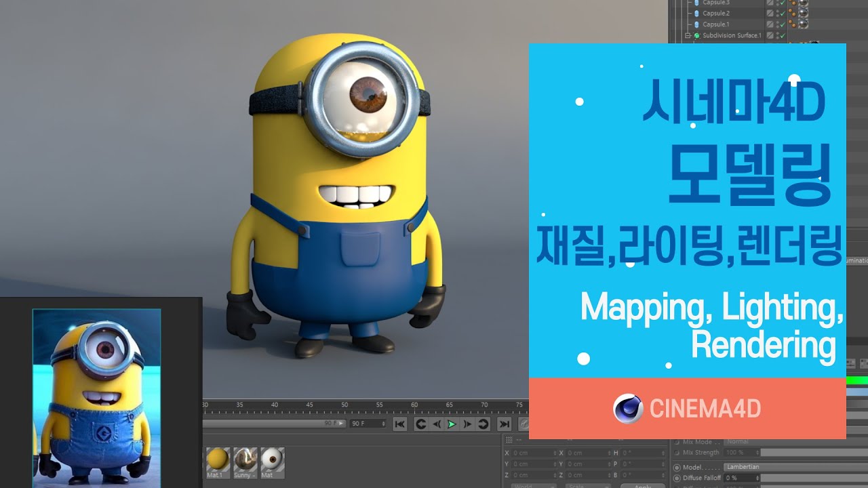Toggle the Model animation dot
The image size is (868, 488).
point(677,467)
